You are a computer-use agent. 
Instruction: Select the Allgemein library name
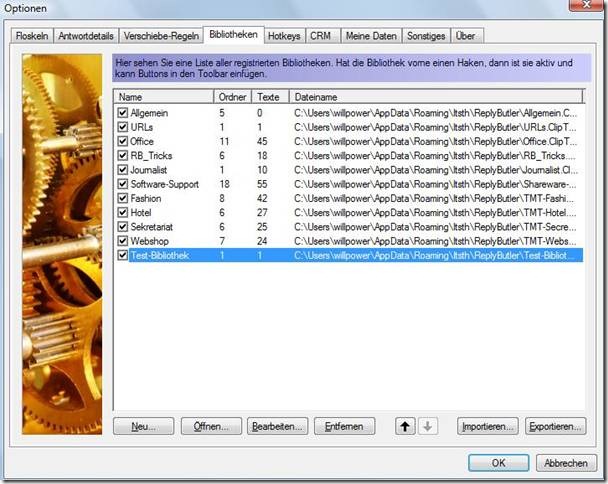(x=149, y=113)
